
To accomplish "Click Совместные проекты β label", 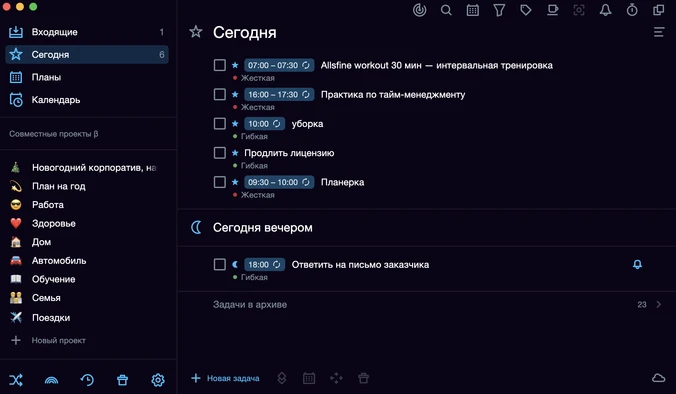I will pyautogui.click(x=53, y=134).
